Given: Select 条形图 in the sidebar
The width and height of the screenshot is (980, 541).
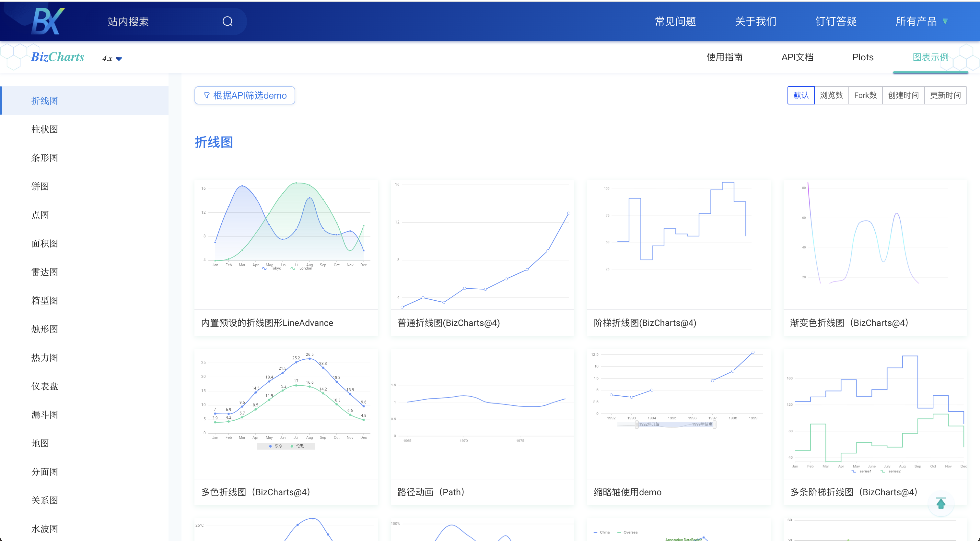Looking at the screenshot, I should (84, 158).
